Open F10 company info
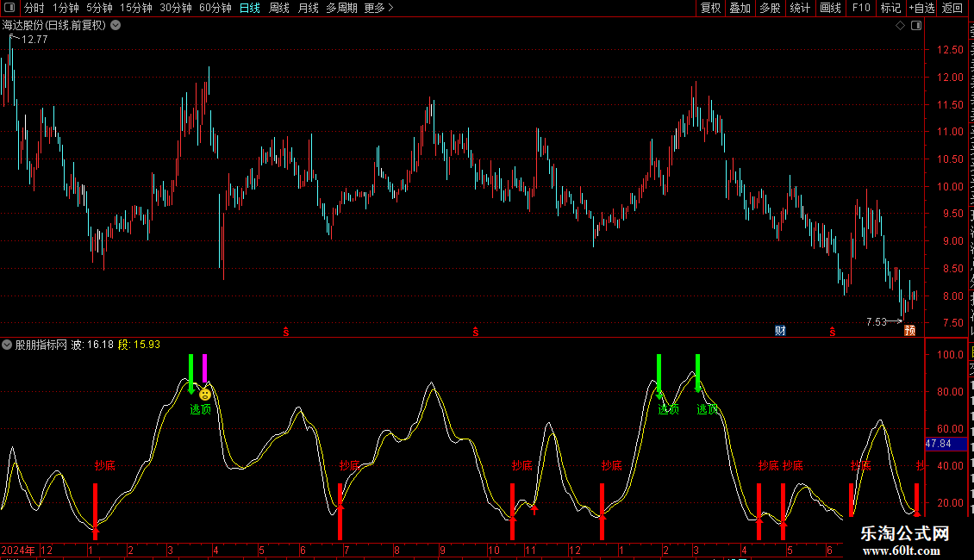Screen dimensions: 974x560 pos(861,8)
